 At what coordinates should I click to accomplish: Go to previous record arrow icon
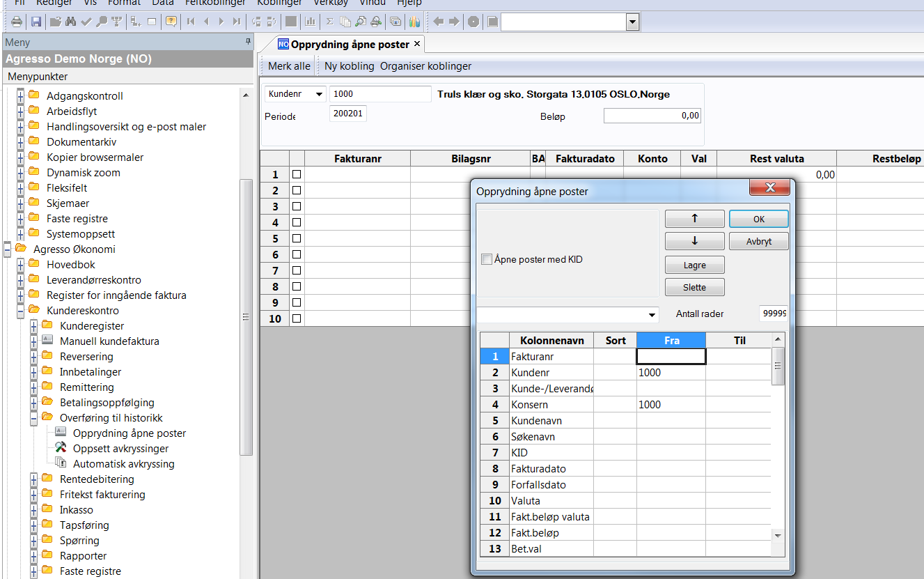click(206, 22)
